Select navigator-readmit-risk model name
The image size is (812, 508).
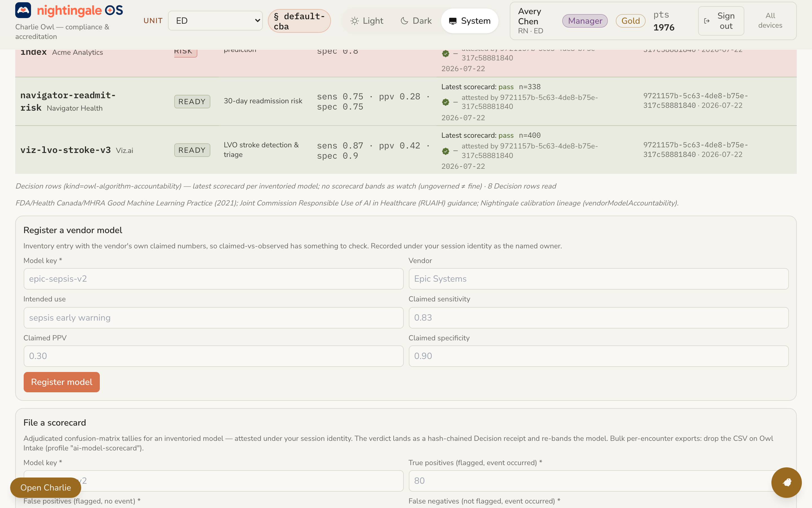point(68,102)
